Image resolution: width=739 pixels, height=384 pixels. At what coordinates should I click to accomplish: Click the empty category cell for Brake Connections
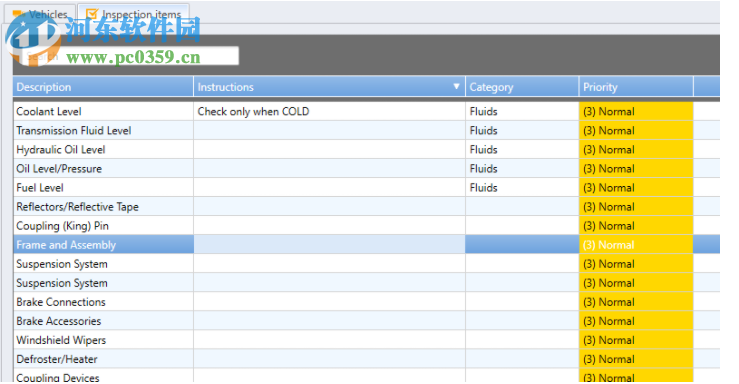522,302
